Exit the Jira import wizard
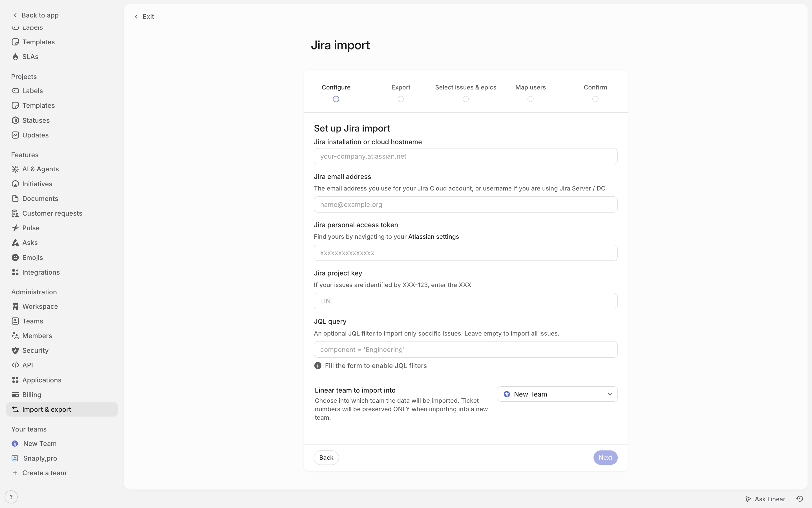This screenshot has width=812, height=508. click(x=144, y=16)
